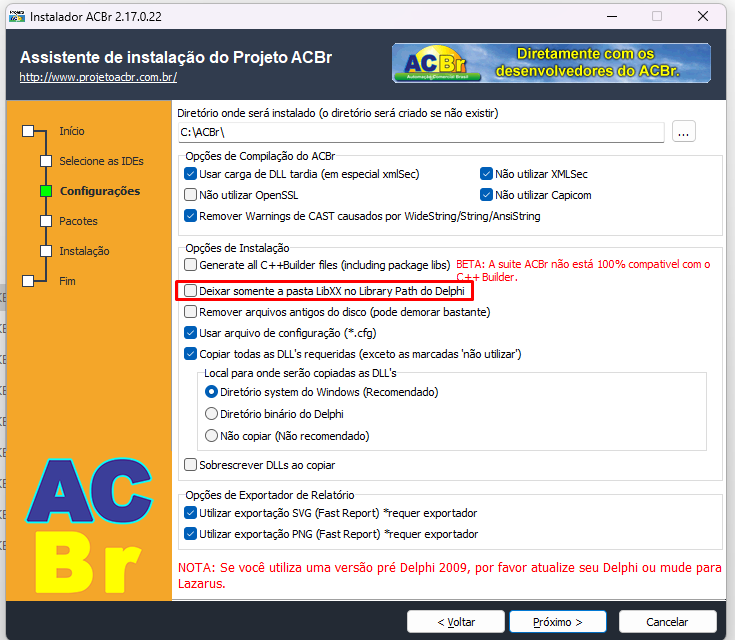Screen dimensions: 735x640
Task: Click the red 'BETA: A suite ACBr' warning text
Action: point(583,271)
